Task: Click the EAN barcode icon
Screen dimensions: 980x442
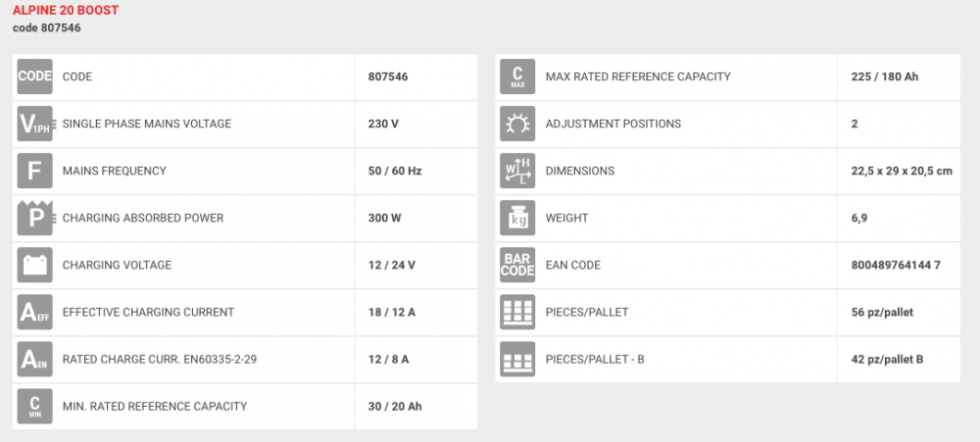Action: (517, 265)
